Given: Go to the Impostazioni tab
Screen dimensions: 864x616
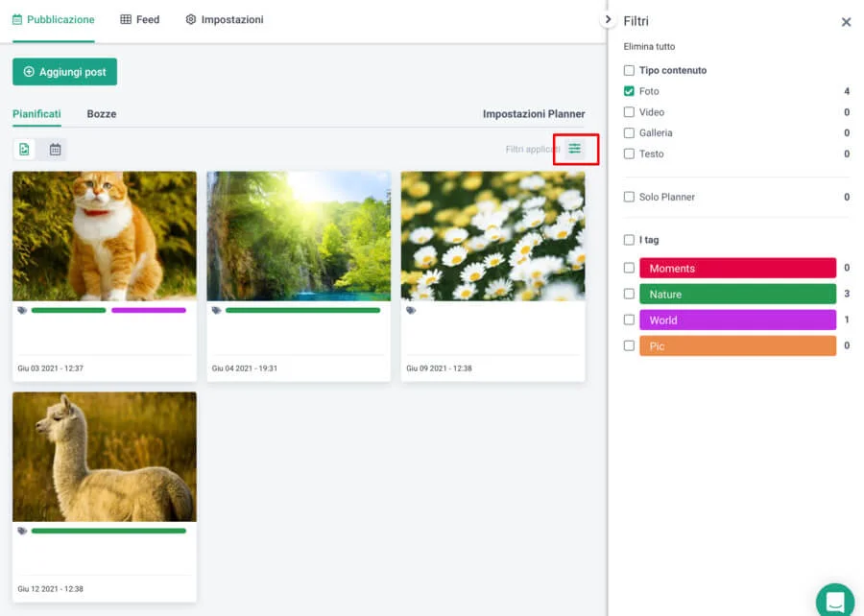Looking at the screenshot, I should [x=225, y=19].
